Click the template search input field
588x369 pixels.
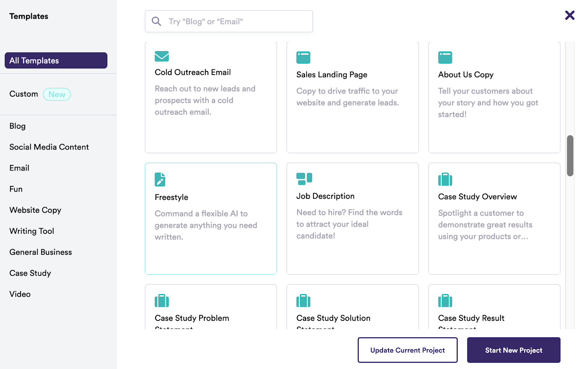point(229,21)
